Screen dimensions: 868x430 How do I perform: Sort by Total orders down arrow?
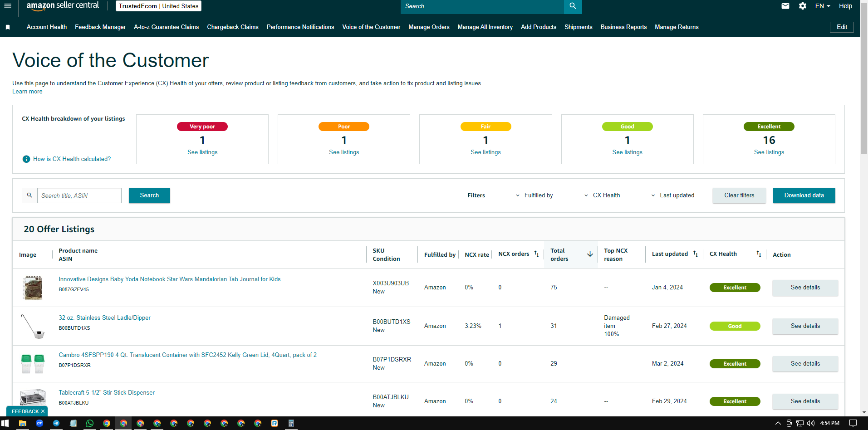pyautogui.click(x=590, y=254)
